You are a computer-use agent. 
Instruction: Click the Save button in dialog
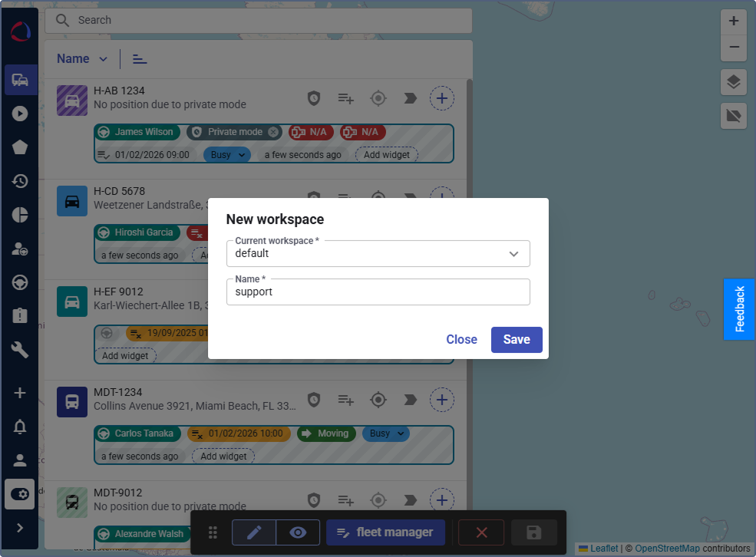(x=517, y=340)
